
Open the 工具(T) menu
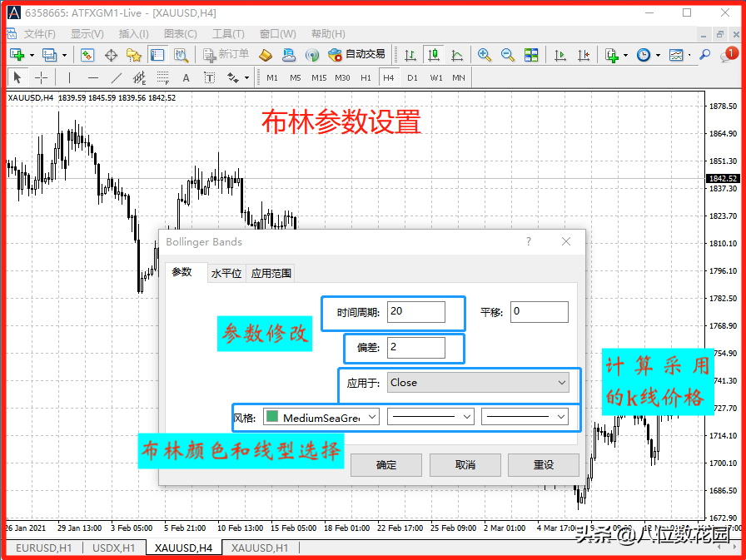(228, 34)
